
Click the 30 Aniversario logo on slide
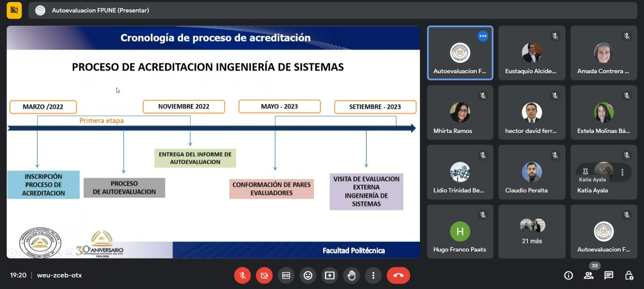pyautogui.click(x=100, y=244)
